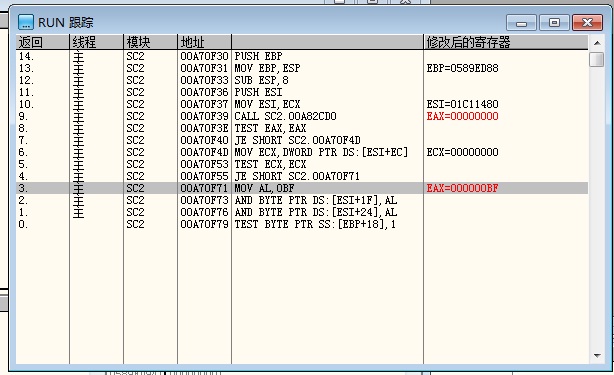Click the 线程 column header
614x375 pixels.
point(97,42)
